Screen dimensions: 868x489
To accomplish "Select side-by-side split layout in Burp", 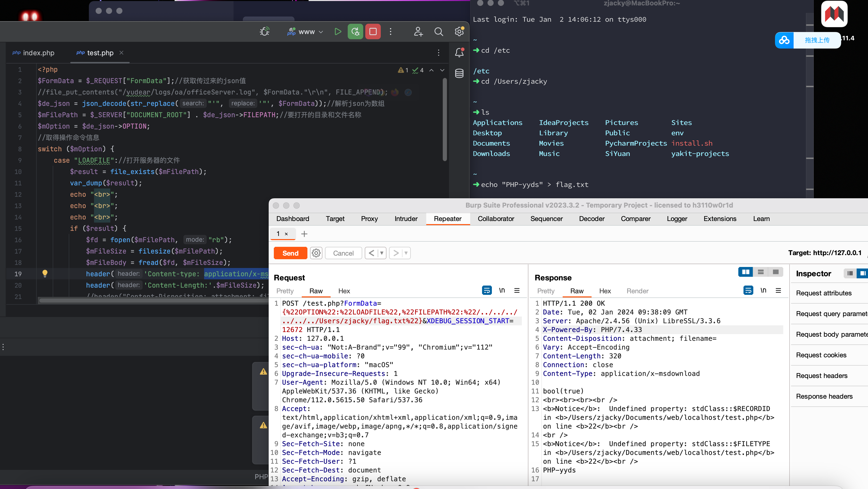I will pyautogui.click(x=746, y=272).
